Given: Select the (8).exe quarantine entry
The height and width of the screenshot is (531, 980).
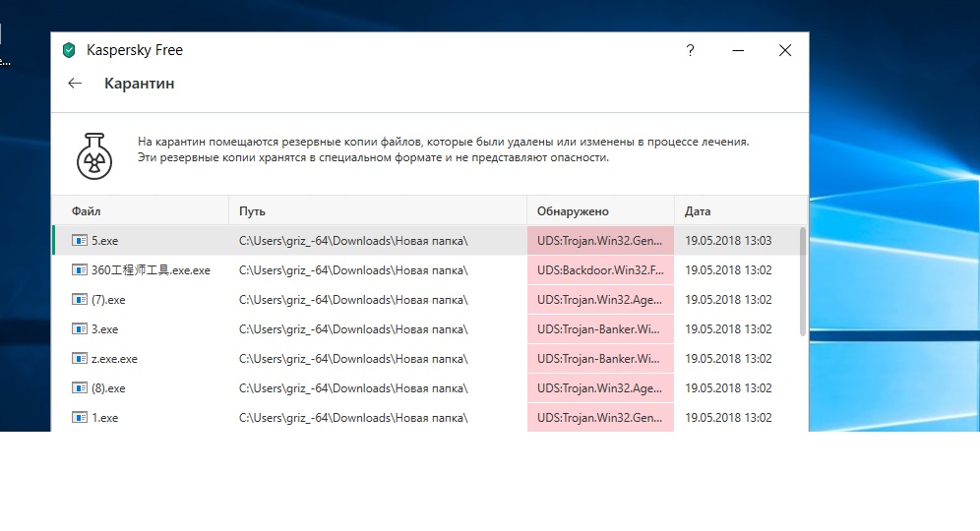Looking at the screenshot, I should [x=295, y=387].
